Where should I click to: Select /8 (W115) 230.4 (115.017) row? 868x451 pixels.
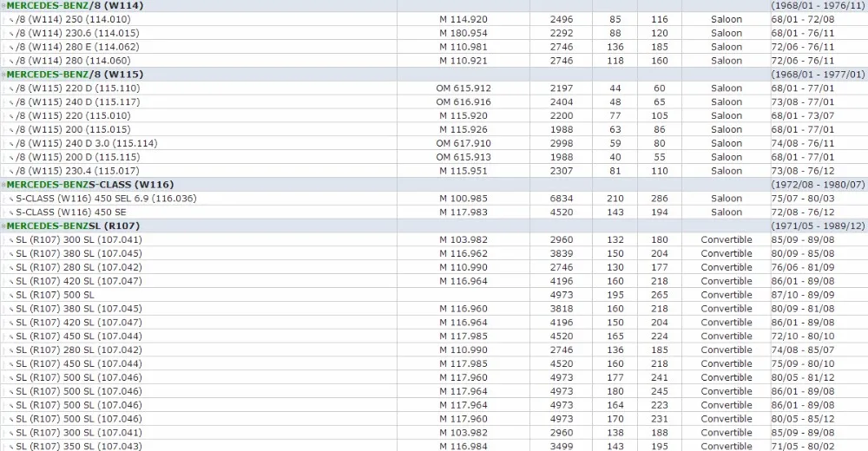click(434, 171)
